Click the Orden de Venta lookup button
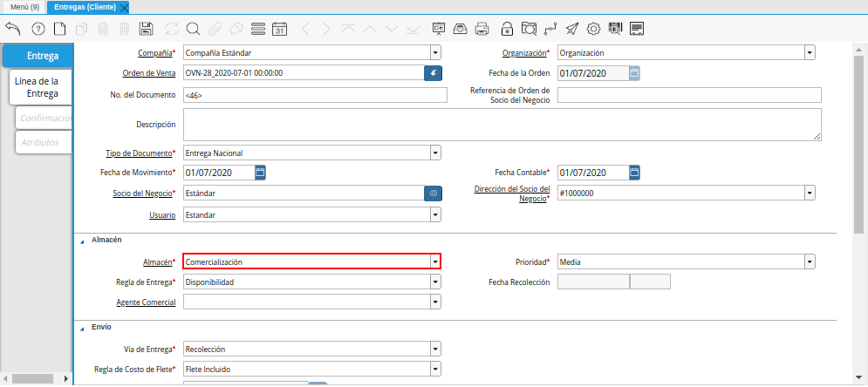Screen dimensions: 868x387 [x=434, y=73]
